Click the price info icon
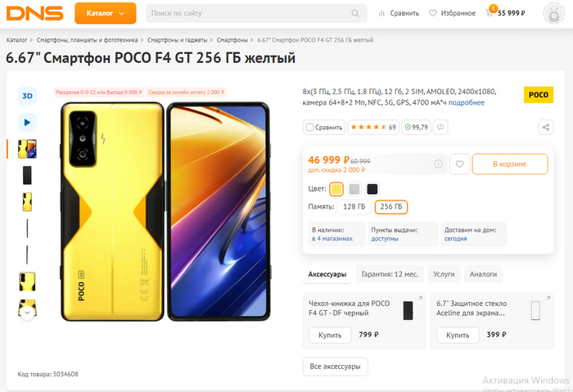Image resolution: width=573 pixels, height=392 pixels. pos(438,164)
